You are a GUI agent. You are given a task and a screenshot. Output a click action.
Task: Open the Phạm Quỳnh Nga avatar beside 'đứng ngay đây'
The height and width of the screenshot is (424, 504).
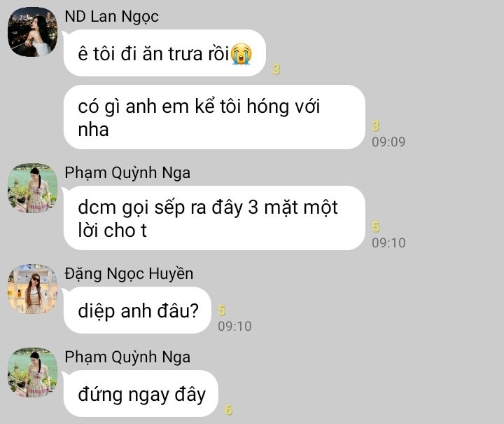[x=32, y=373]
